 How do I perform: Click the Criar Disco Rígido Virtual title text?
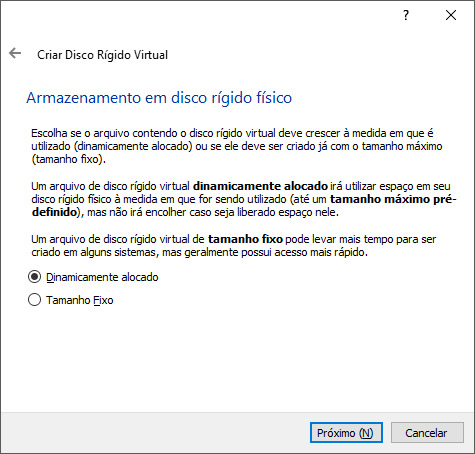(102, 55)
